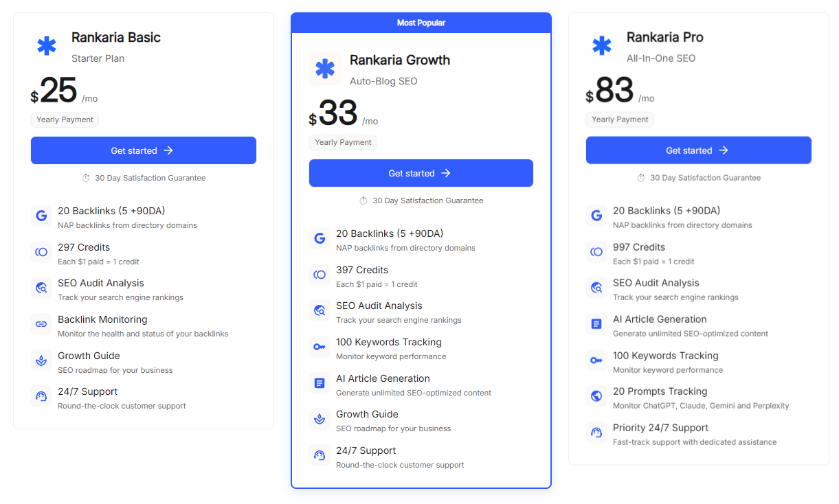Image resolution: width=839 pixels, height=504 pixels.
Task: Click AI Article Generation text in Pro plan
Action: pos(660,319)
